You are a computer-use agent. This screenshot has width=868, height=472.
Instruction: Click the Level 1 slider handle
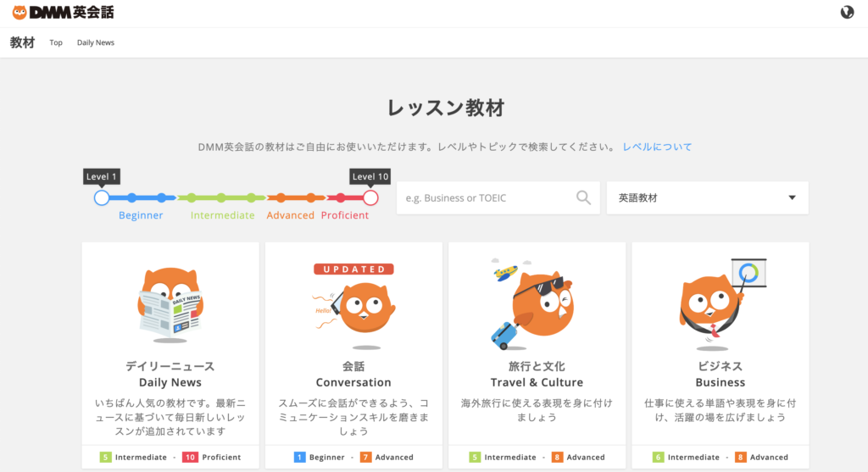pos(102,197)
